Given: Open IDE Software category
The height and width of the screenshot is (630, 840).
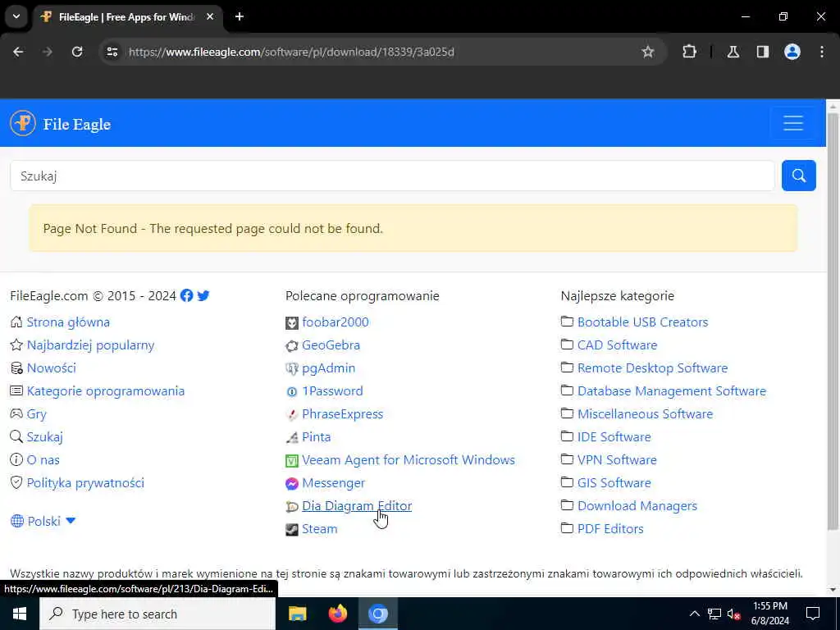Looking at the screenshot, I should pyautogui.click(x=614, y=437).
